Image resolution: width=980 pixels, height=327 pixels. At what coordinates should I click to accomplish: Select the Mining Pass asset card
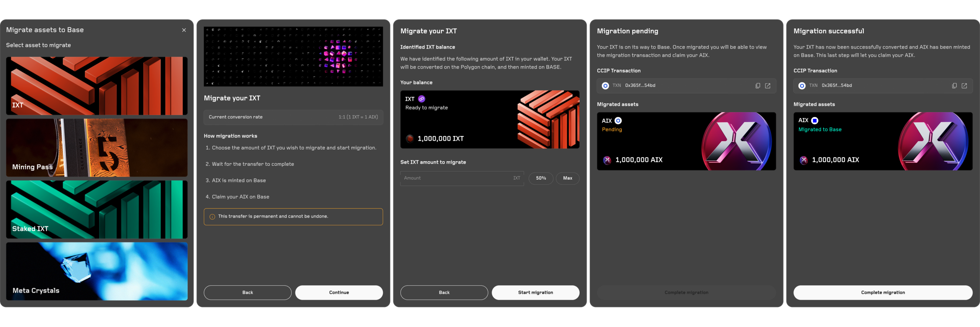point(97,147)
